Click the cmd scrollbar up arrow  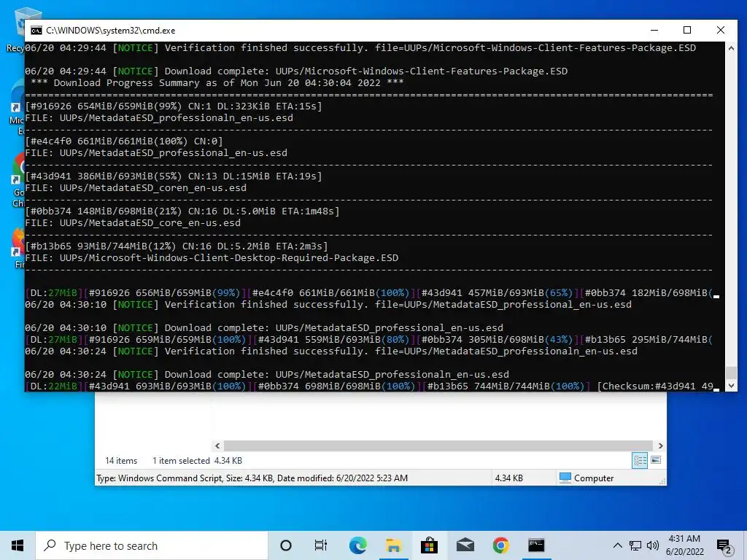731,48
